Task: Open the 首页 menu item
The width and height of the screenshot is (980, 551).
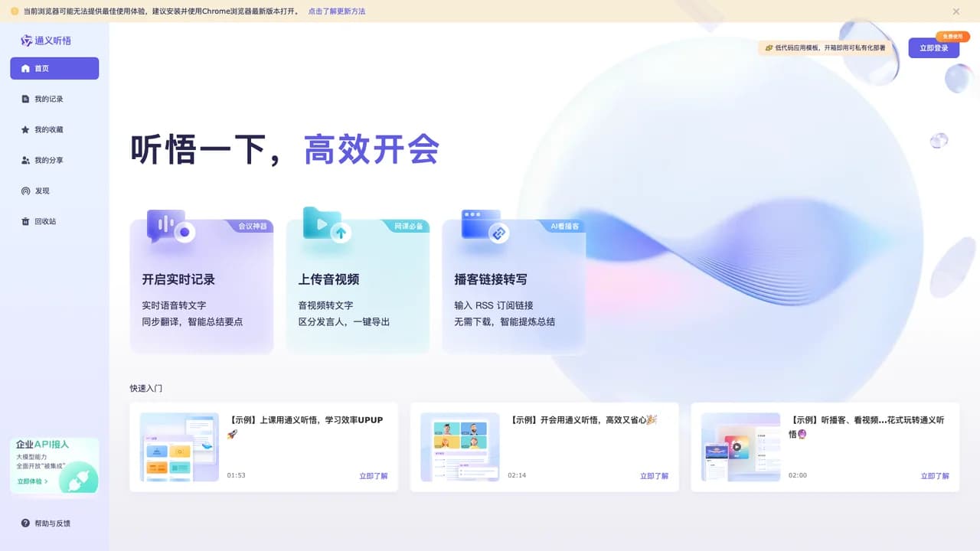Action: pos(54,68)
